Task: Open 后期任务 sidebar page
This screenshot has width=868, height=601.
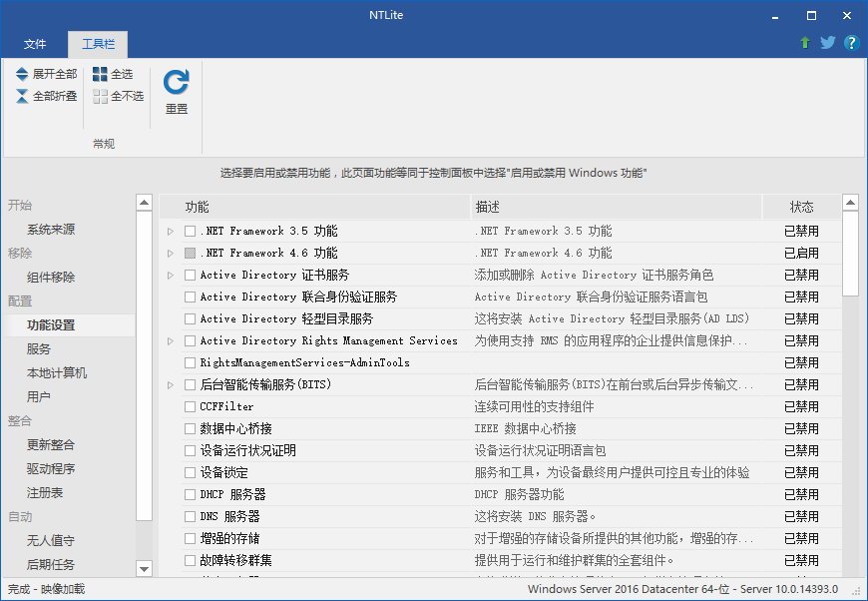Action: (x=51, y=564)
